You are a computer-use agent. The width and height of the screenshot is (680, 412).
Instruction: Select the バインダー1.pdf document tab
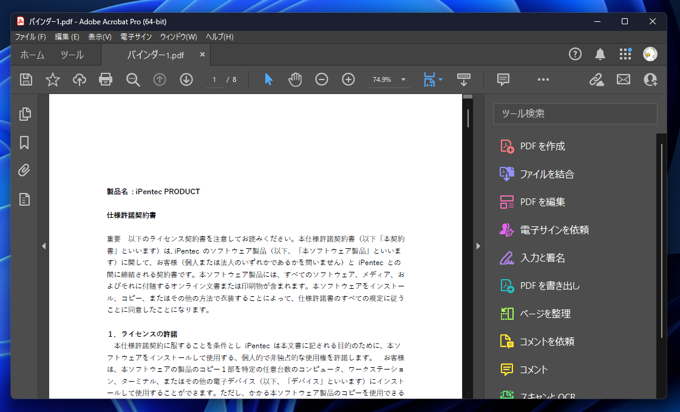click(156, 55)
